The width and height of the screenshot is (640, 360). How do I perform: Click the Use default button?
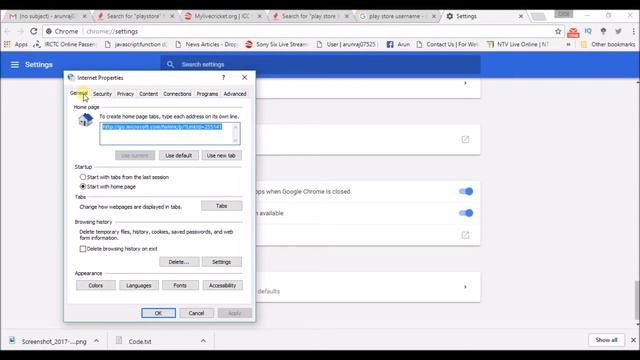tap(178, 156)
